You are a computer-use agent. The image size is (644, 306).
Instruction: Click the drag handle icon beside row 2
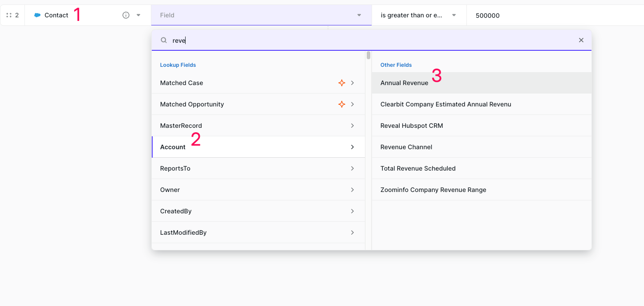(9, 15)
